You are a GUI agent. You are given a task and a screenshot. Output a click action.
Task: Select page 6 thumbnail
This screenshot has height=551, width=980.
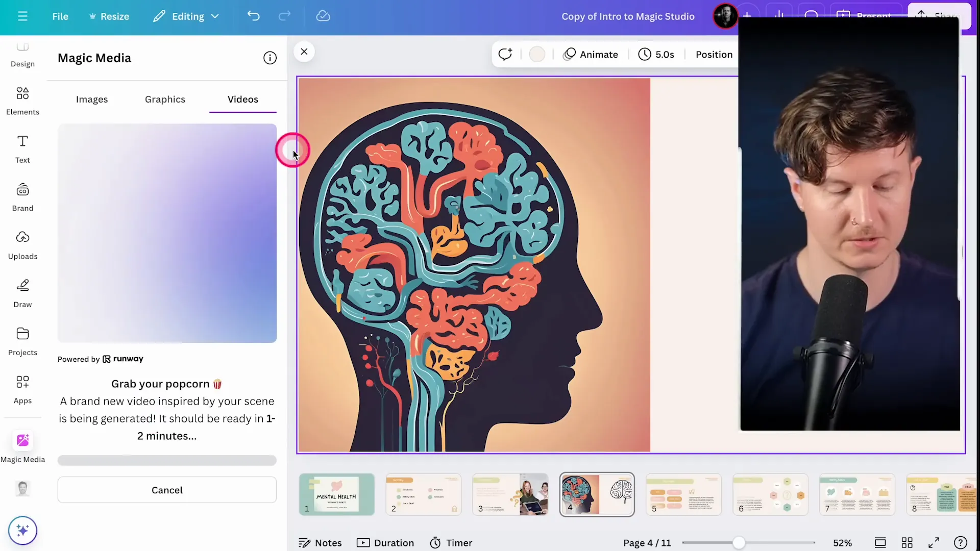coord(771,494)
